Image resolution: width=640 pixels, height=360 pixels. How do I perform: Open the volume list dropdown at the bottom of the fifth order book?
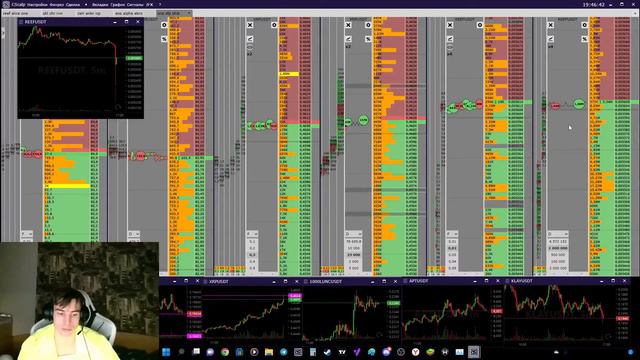[452, 234]
